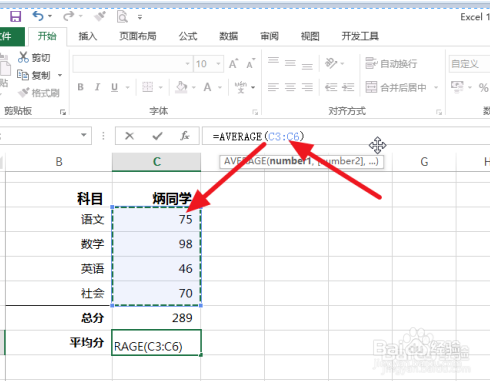The height and width of the screenshot is (381, 490).
Task: Click the 剪切 (cut) button
Action: coord(34,58)
